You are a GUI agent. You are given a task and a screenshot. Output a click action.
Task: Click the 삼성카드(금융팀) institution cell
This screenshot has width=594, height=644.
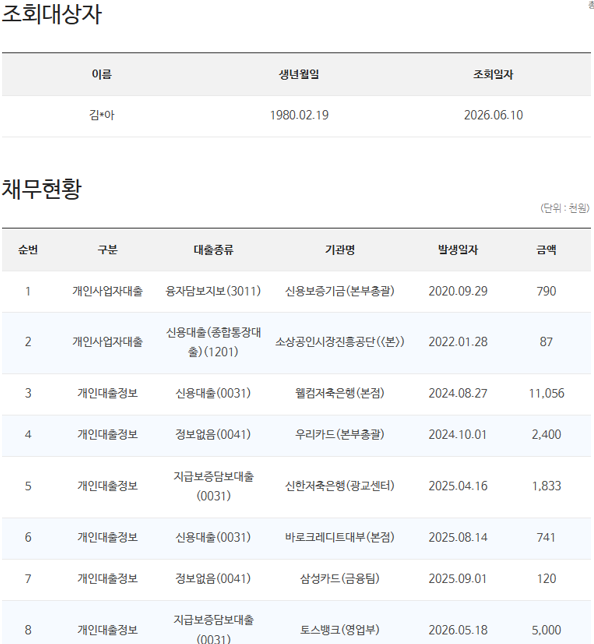point(340,579)
